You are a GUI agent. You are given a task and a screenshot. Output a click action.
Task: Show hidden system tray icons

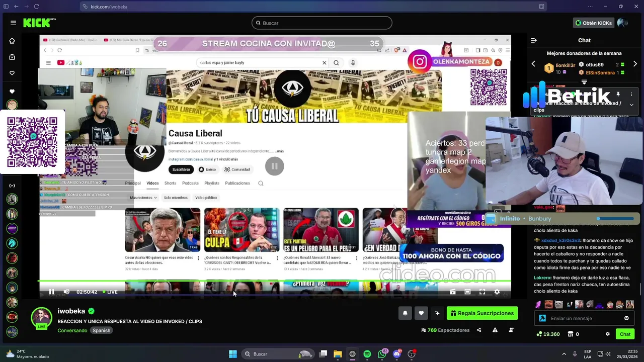click(x=564, y=354)
